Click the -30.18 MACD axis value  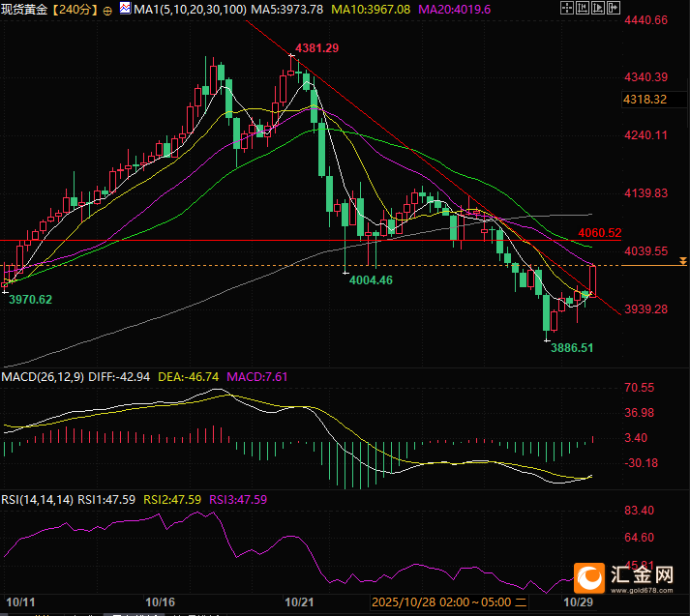pos(642,463)
